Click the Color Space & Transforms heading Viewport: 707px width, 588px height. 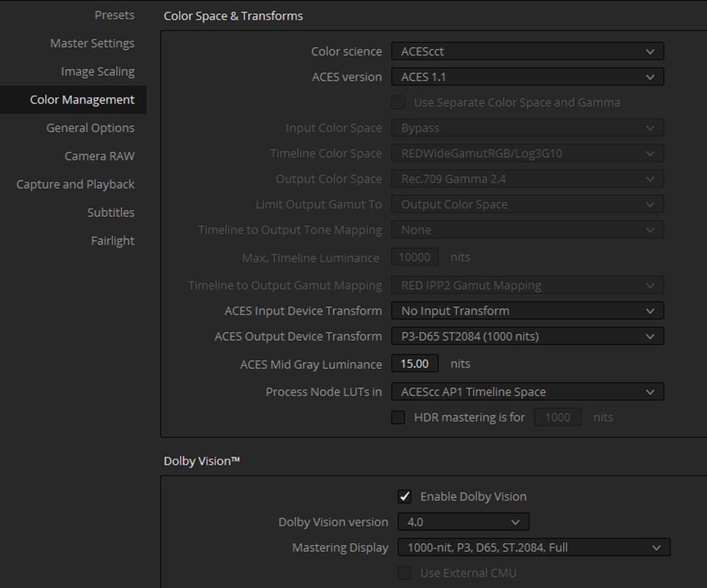click(x=233, y=15)
